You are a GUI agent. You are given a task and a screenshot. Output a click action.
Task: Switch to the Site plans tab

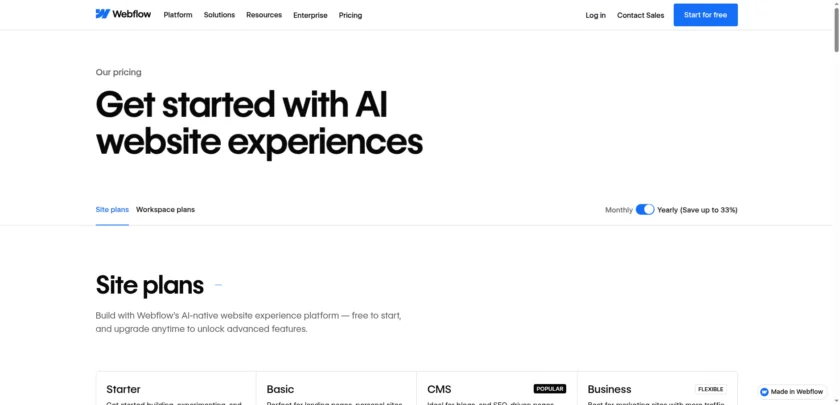point(112,210)
